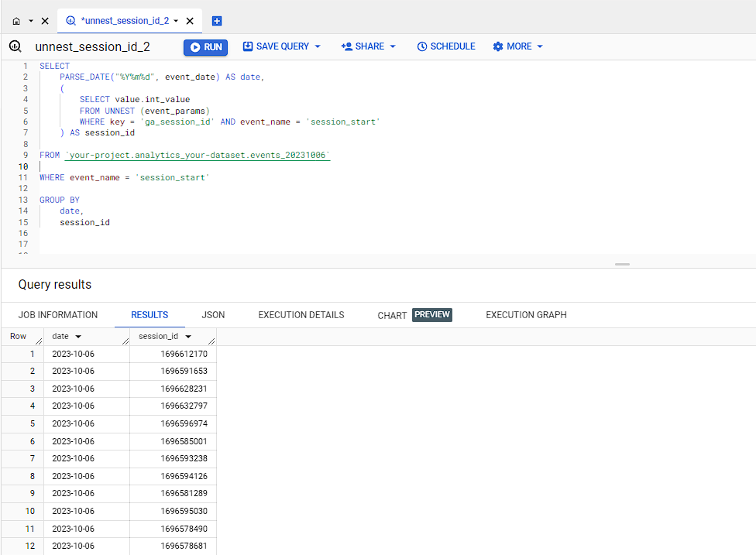Click the SHARE button

coord(363,46)
